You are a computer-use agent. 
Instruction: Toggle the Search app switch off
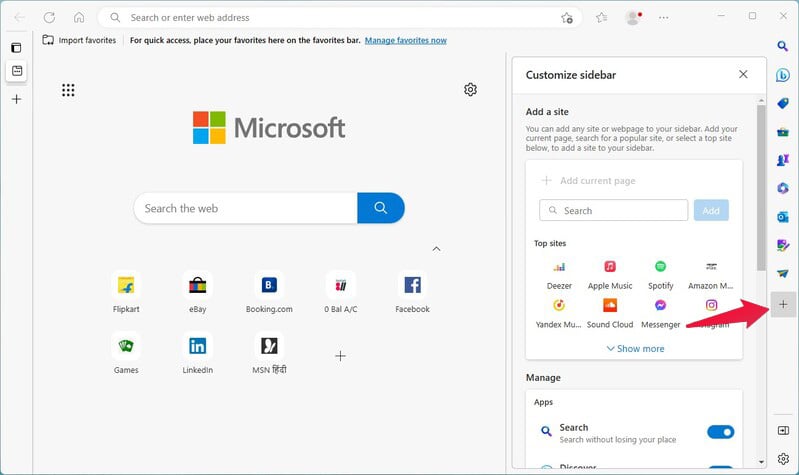pos(721,432)
